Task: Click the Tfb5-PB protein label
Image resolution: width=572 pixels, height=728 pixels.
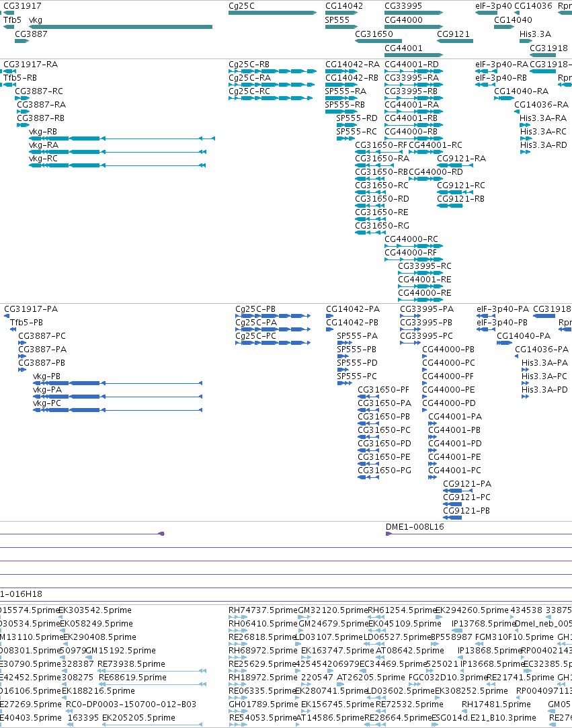Action: coord(26,323)
